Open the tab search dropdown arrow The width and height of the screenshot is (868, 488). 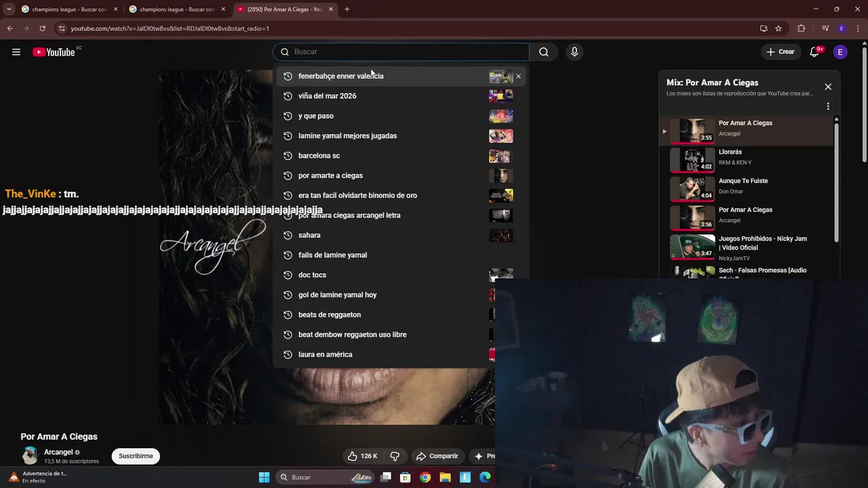9,9
